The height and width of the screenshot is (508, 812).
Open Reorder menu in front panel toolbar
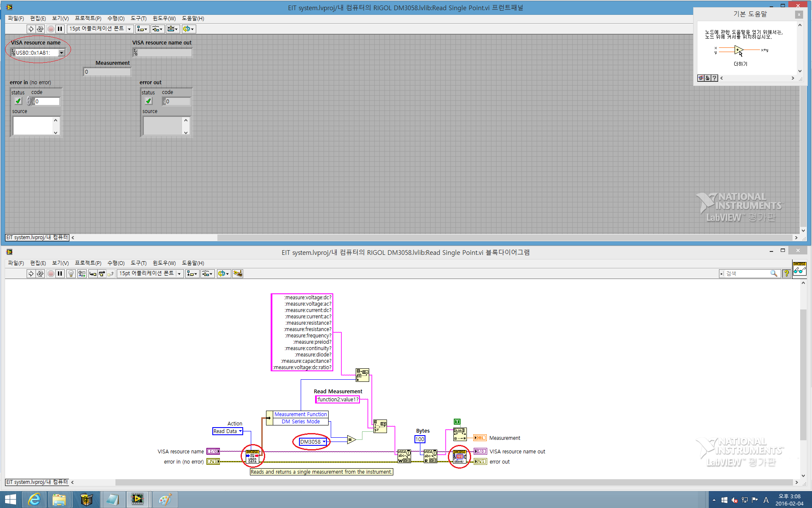tap(189, 29)
